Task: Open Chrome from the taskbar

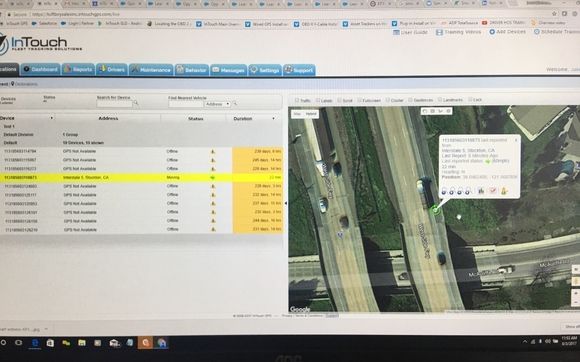Action: click(x=162, y=343)
